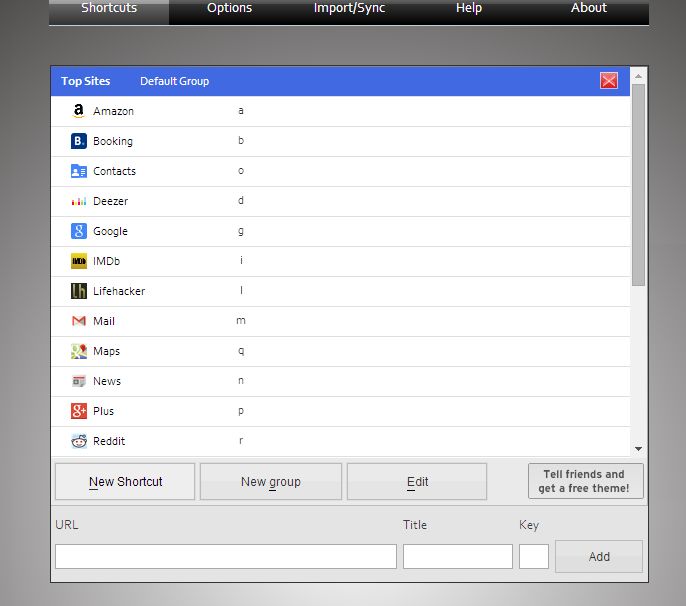Select the Top Sites group
This screenshot has height=606, width=686.
coord(86,81)
